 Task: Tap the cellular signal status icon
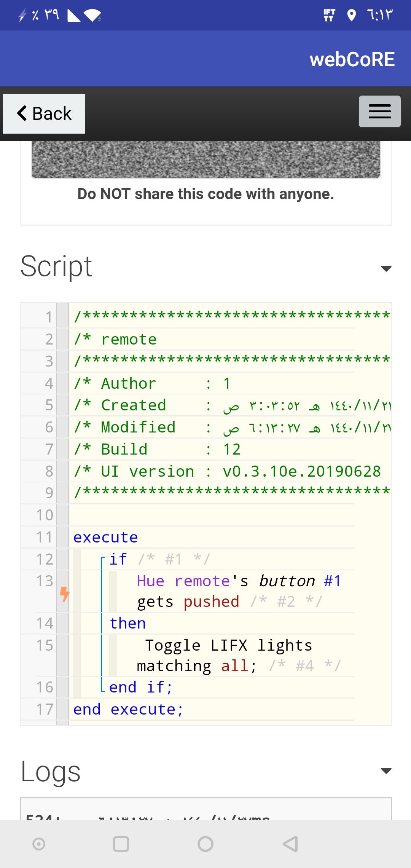(74, 15)
